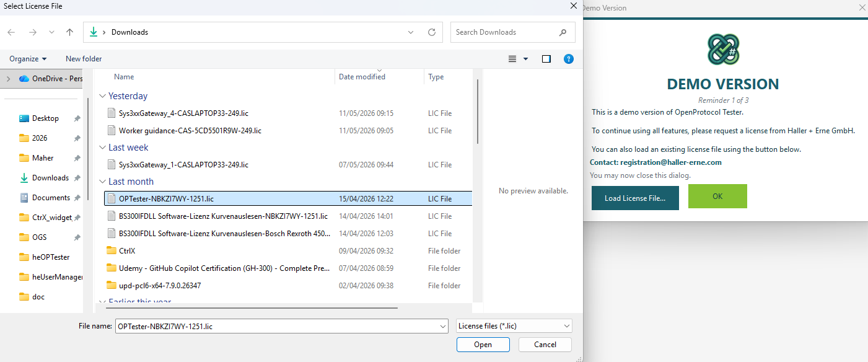Open the License files (*.lic) filter dropdown
This screenshot has height=362, width=868.
(514, 326)
